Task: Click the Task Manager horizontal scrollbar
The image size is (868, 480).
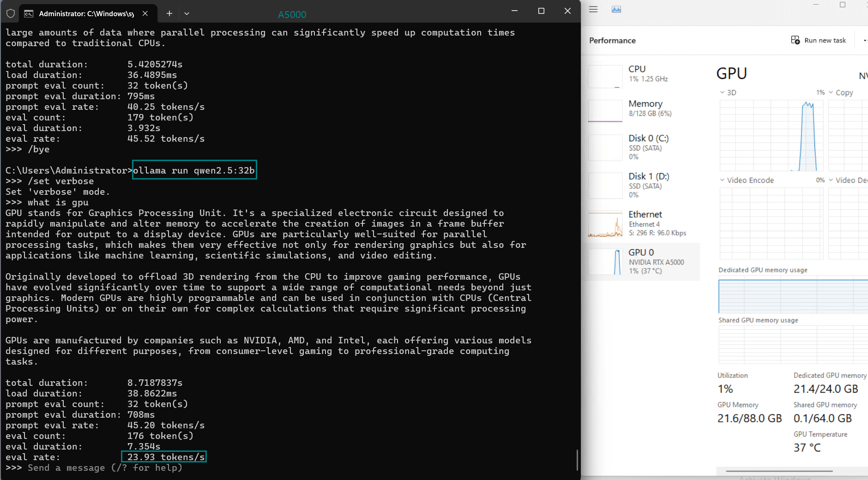Action: tap(779, 471)
